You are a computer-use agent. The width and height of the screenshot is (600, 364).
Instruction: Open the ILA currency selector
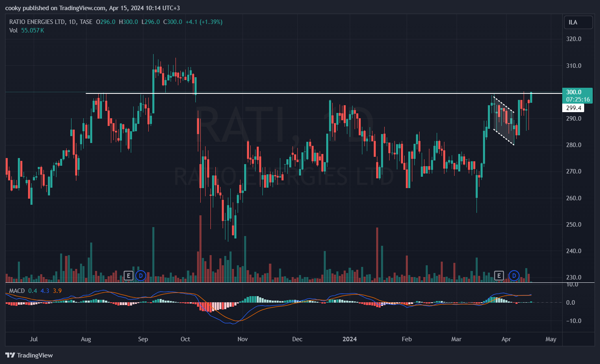578,22
